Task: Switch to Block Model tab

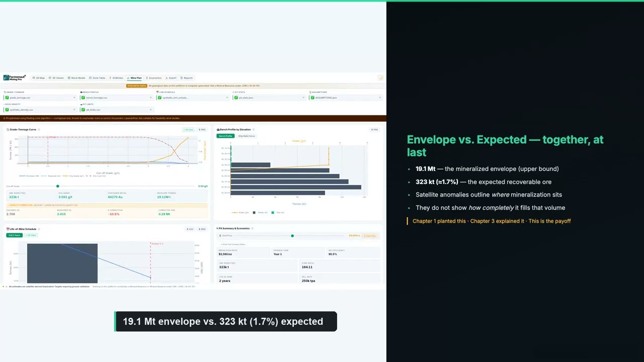Action: pos(76,78)
